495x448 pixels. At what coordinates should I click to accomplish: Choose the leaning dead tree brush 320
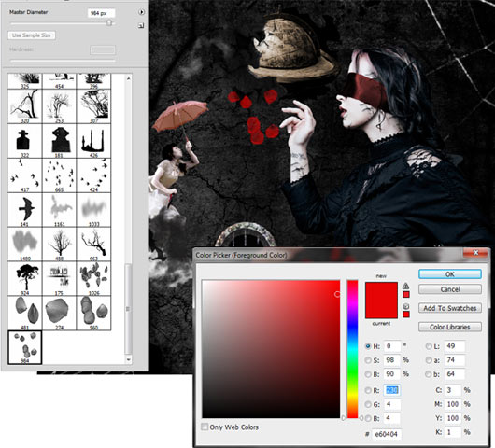tap(24, 106)
